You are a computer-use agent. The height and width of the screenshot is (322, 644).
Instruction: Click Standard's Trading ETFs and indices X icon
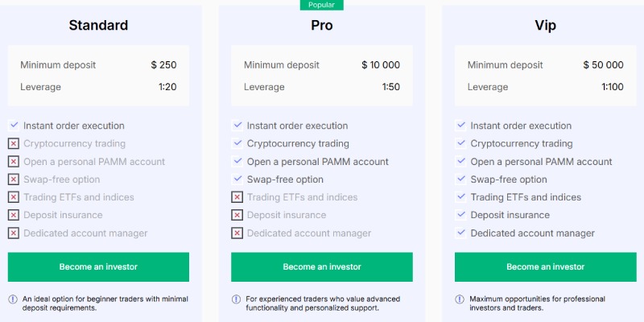[x=14, y=197]
